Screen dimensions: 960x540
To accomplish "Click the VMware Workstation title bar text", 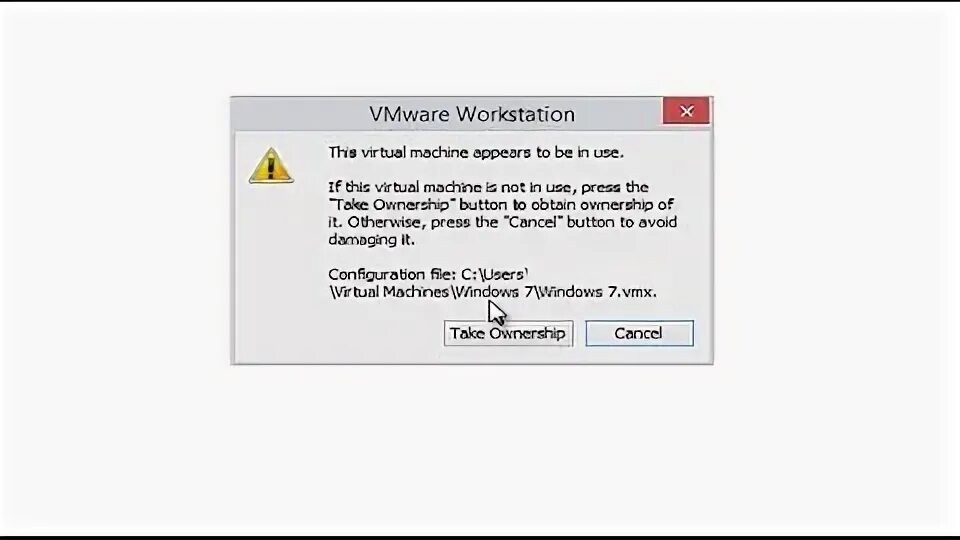I will 472,114.
